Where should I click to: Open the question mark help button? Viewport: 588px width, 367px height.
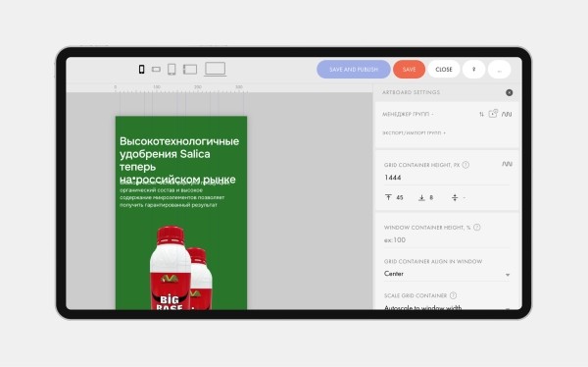pyautogui.click(x=473, y=70)
